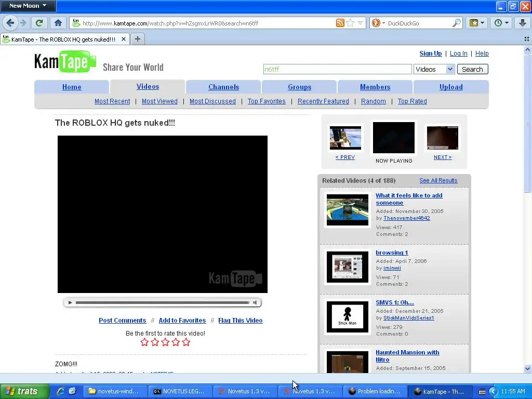Image resolution: width=532 pixels, height=399 pixels.
Task: Open the bookmarks toolbar button
Action: [477, 23]
